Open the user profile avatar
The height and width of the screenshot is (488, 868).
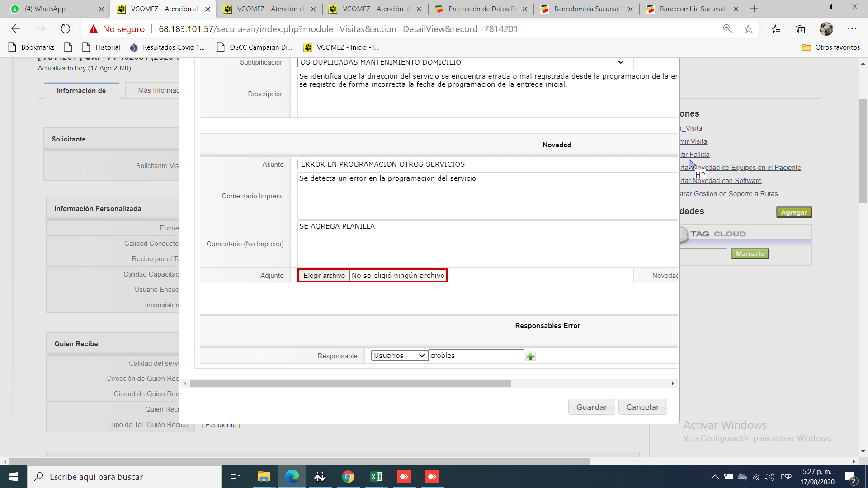826,29
